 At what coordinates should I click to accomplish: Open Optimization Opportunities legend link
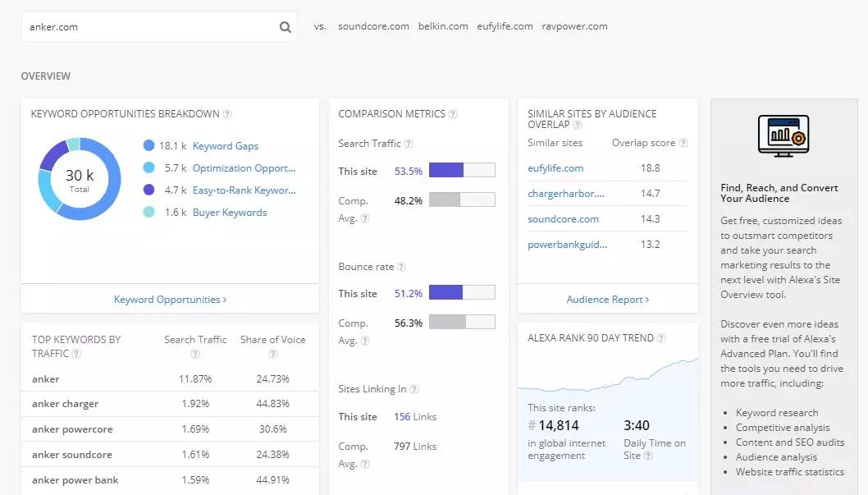[244, 168]
